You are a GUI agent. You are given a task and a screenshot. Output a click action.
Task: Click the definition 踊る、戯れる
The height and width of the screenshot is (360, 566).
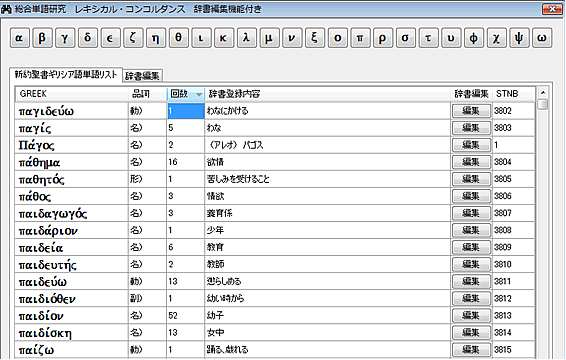tap(227, 350)
